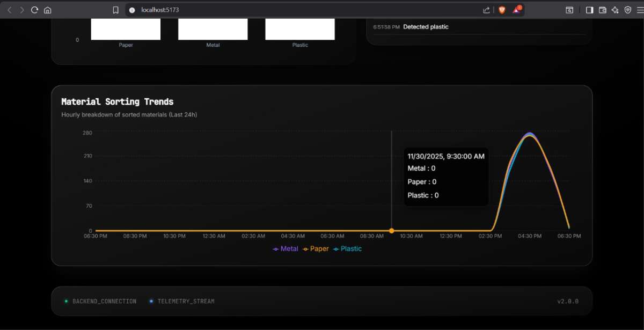This screenshot has height=330, width=644.
Task: Open the Brave VPN shield icon
Action: tap(627, 10)
